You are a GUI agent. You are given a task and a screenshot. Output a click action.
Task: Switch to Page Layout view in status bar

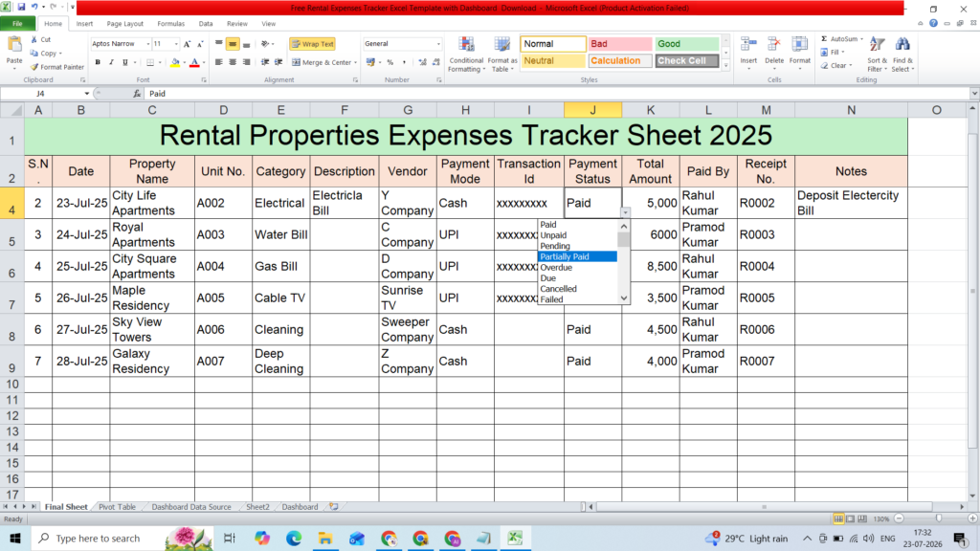pos(850,519)
